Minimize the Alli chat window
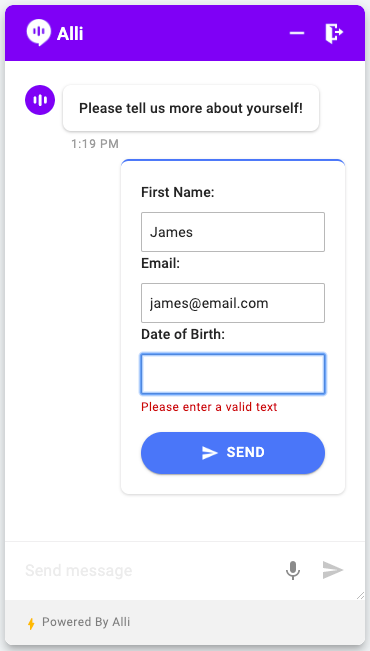This screenshot has width=370, height=651. point(297,33)
